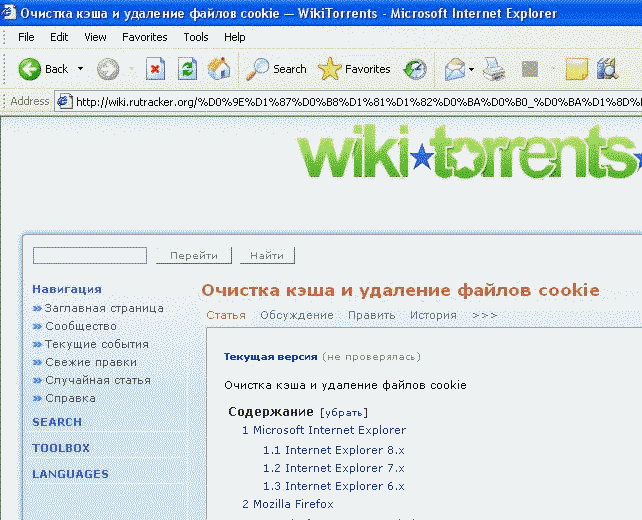
Task: Open the Tools menu
Action: click(x=196, y=37)
